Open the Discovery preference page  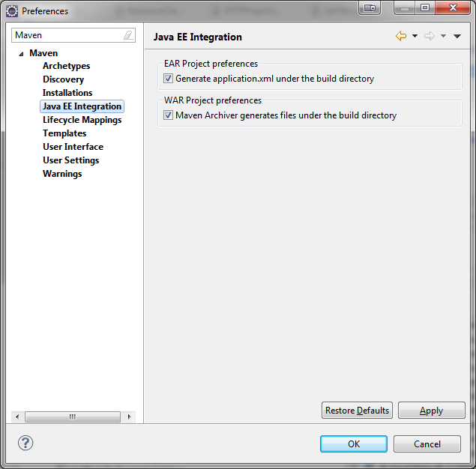point(63,79)
